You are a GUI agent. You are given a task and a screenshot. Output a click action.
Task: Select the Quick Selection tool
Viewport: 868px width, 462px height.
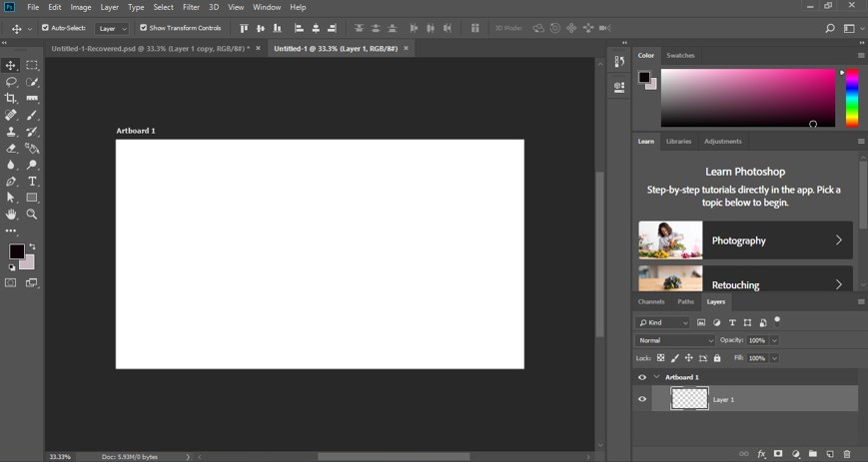pyautogui.click(x=32, y=82)
